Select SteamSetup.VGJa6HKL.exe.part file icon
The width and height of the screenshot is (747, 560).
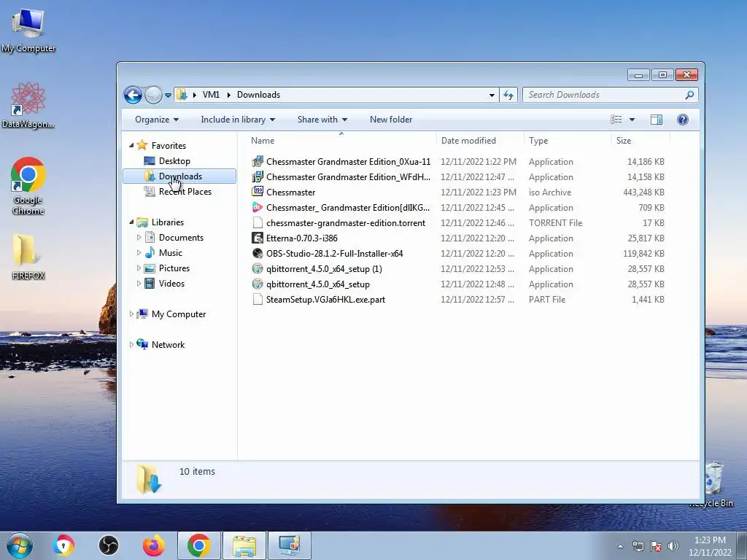coord(258,300)
